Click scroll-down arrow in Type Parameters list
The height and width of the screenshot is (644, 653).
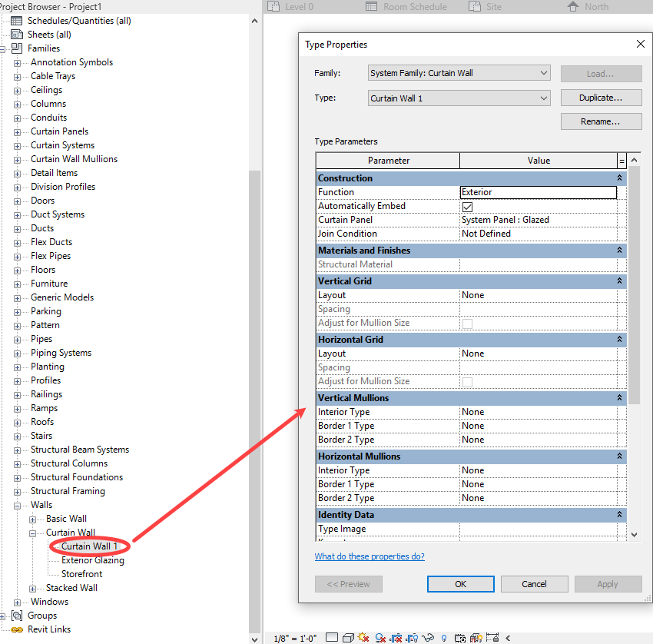pyautogui.click(x=635, y=535)
